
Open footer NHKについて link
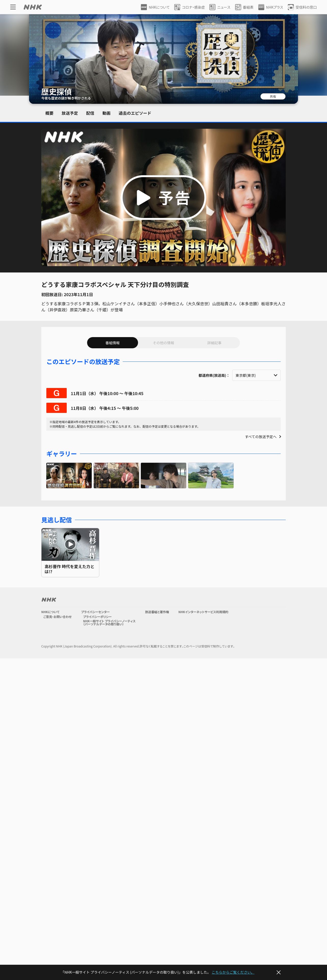(50, 612)
